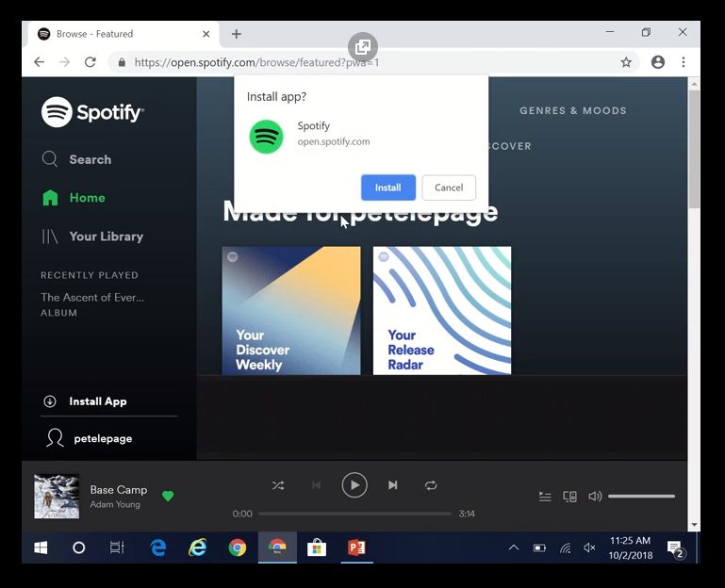Select the Genres & Moods tab
Screen dimensions: 725x588
(x=572, y=110)
